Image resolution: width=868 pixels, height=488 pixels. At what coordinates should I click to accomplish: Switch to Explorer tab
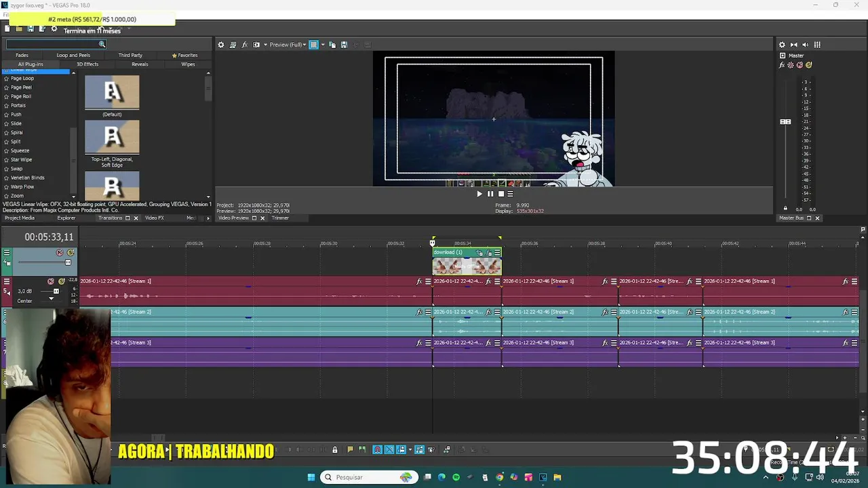[66, 218]
